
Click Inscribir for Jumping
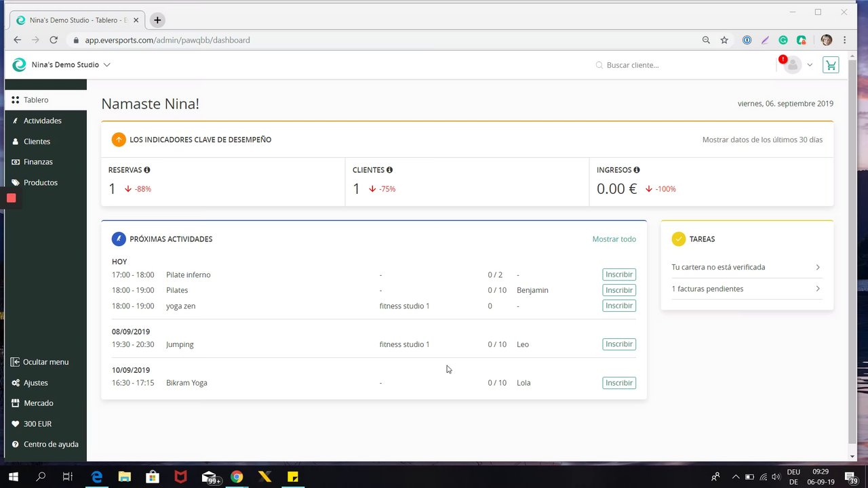619,344
